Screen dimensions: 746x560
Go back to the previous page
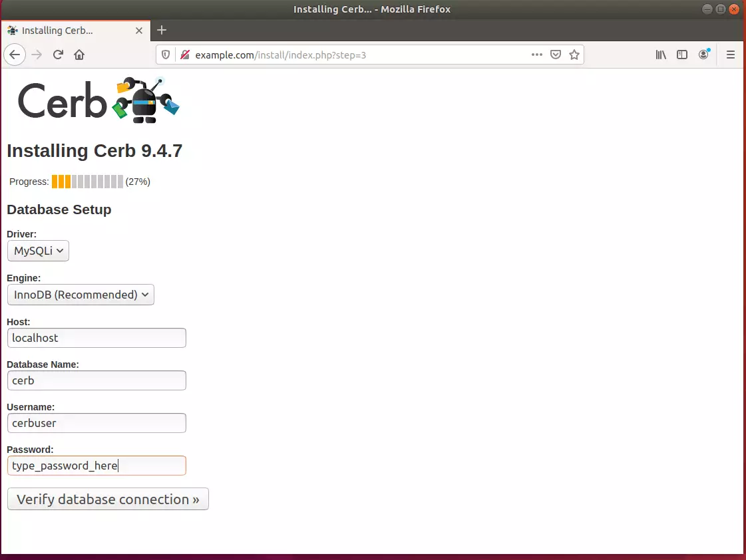15,55
